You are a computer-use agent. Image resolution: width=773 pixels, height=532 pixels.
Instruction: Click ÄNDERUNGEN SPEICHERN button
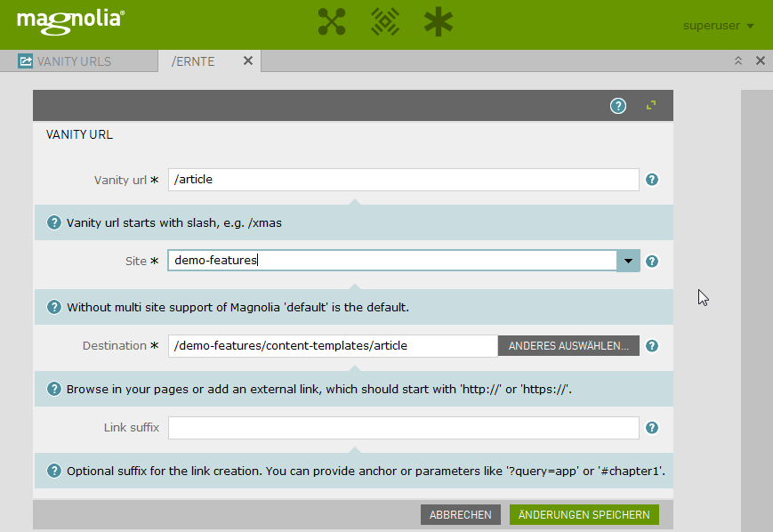[x=584, y=515]
